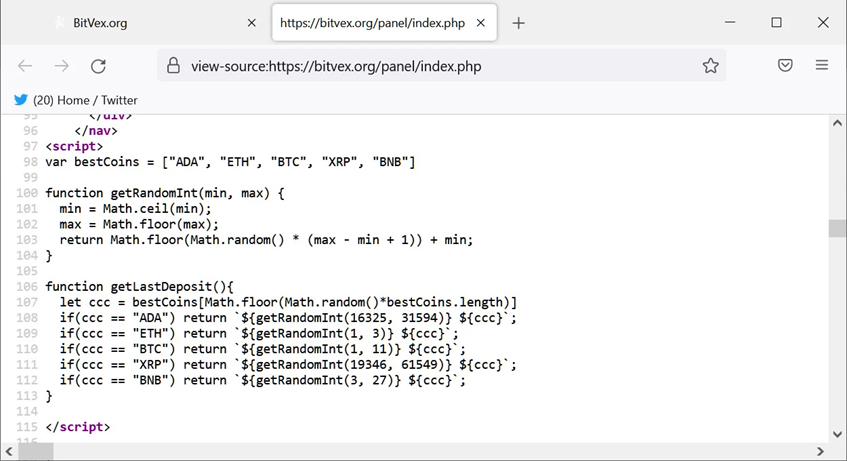Click the 'var bestCoins' declaration line
Image resolution: width=847 pixels, height=461 pixels.
pos(230,162)
